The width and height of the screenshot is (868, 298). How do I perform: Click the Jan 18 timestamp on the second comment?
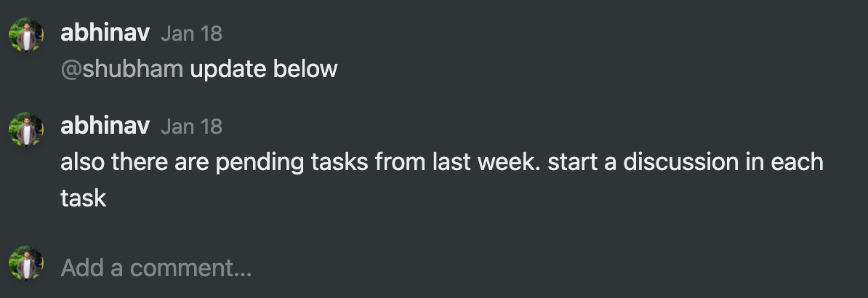tap(191, 126)
